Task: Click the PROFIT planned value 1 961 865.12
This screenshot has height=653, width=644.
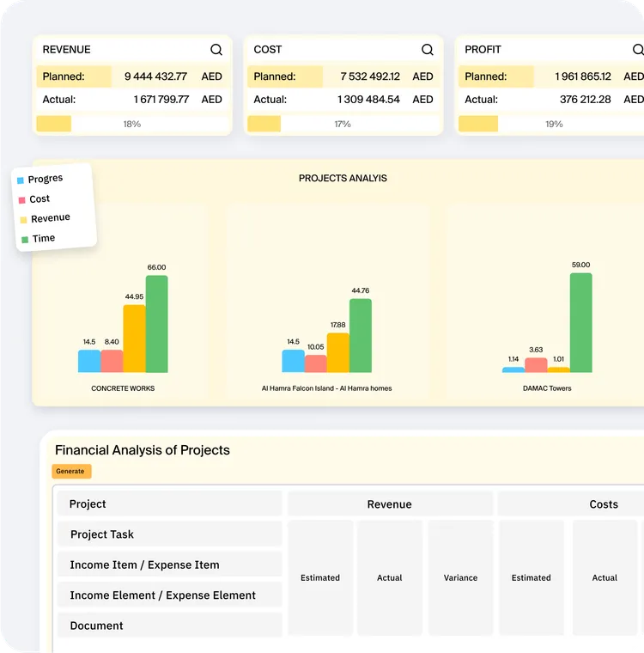Action: tap(583, 76)
